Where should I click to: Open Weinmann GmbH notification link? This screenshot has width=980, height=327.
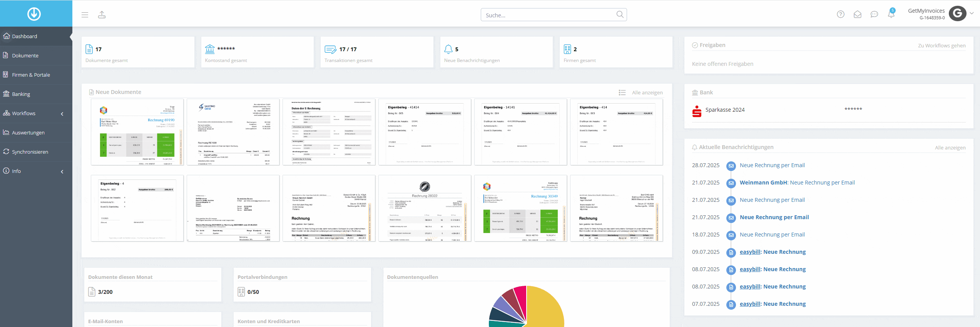tap(797, 183)
